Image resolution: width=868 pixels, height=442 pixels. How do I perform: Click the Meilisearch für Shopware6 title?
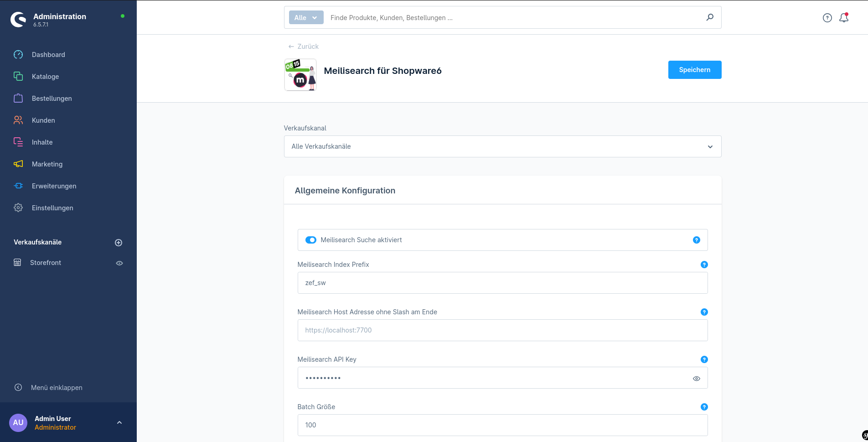pyautogui.click(x=382, y=71)
